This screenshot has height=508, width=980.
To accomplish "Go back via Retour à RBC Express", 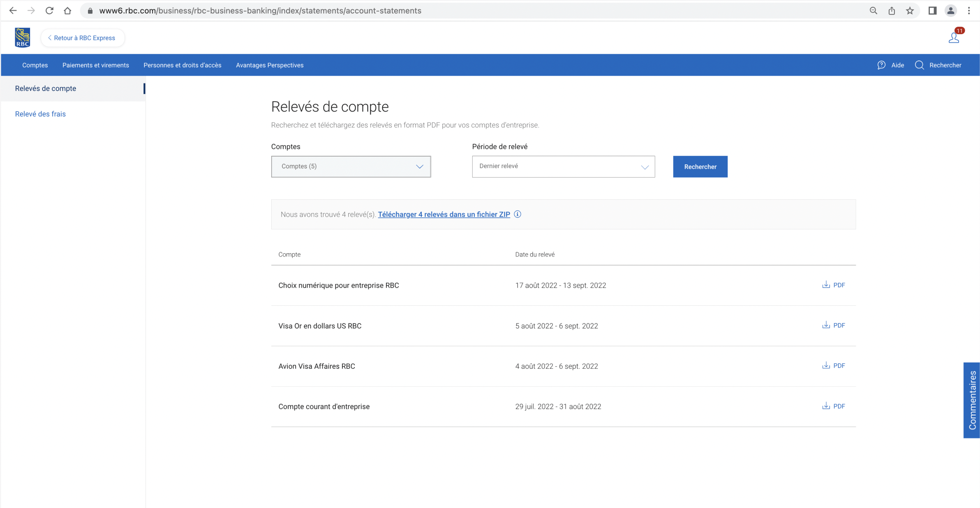I will (x=82, y=38).
